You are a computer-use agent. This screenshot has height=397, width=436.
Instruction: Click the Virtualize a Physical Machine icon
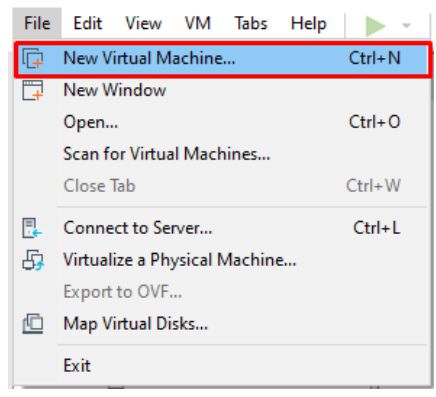pos(33,260)
